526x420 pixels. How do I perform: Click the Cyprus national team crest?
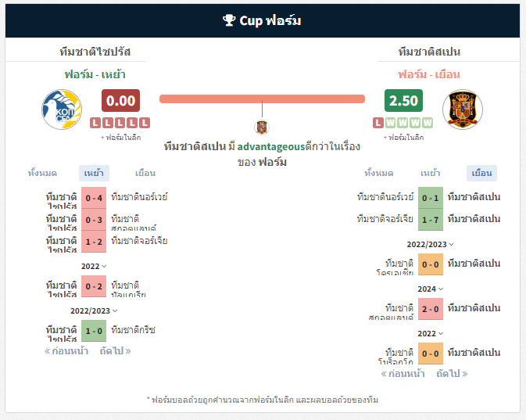(x=62, y=109)
